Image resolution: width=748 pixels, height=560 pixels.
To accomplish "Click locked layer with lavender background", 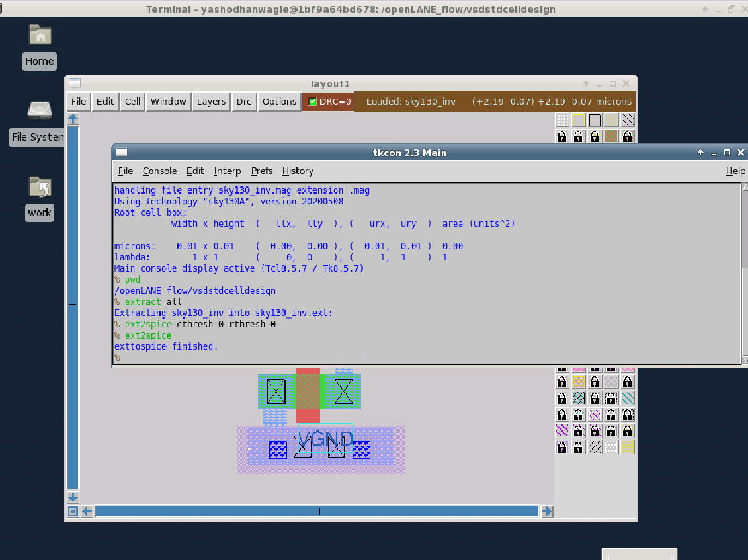I will [562, 447].
